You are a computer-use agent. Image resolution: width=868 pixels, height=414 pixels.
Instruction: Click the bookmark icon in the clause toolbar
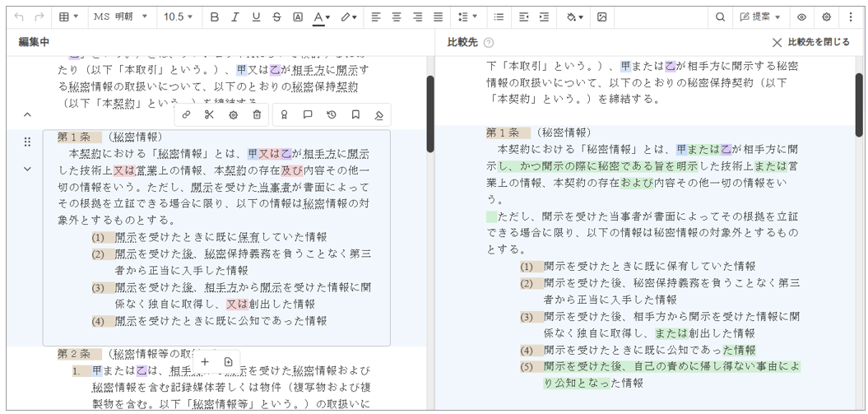tap(355, 115)
